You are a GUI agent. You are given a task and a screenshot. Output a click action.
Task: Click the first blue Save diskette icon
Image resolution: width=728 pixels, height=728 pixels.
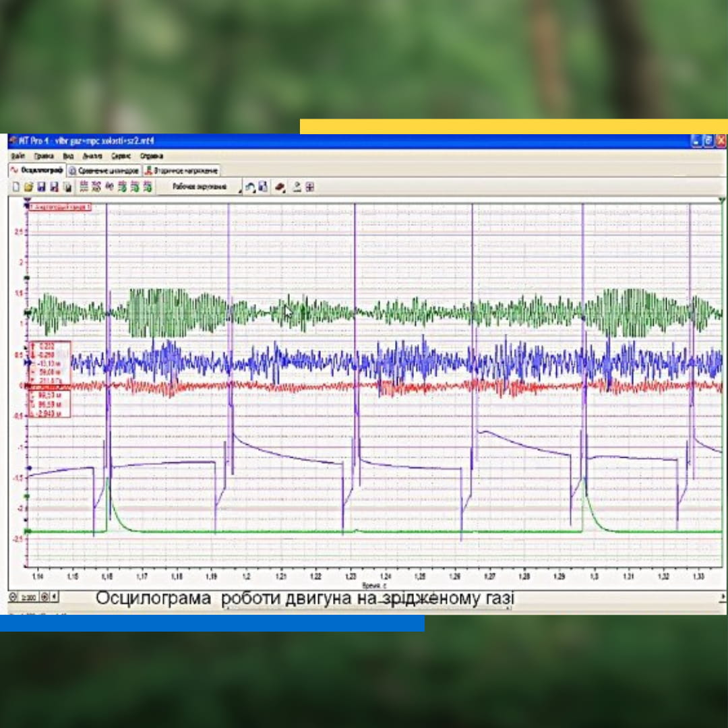(41, 187)
